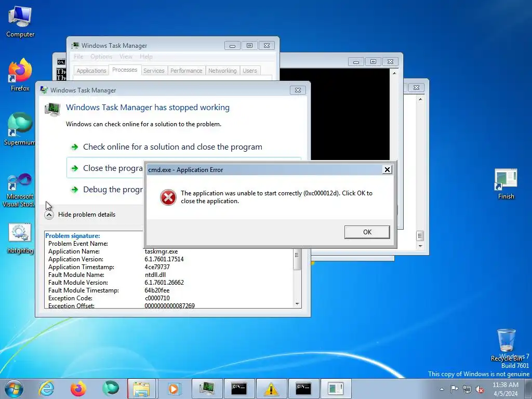Open the Finish desktop shortcut
This screenshot has width=532, height=399.
[506, 184]
